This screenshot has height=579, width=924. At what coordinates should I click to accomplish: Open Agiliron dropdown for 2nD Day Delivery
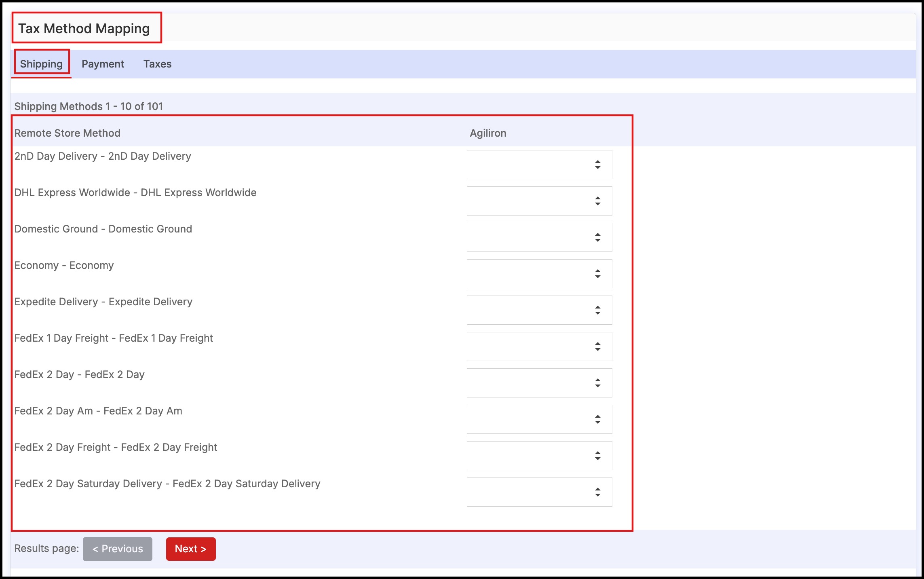pyautogui.click(x=539, y=165)
